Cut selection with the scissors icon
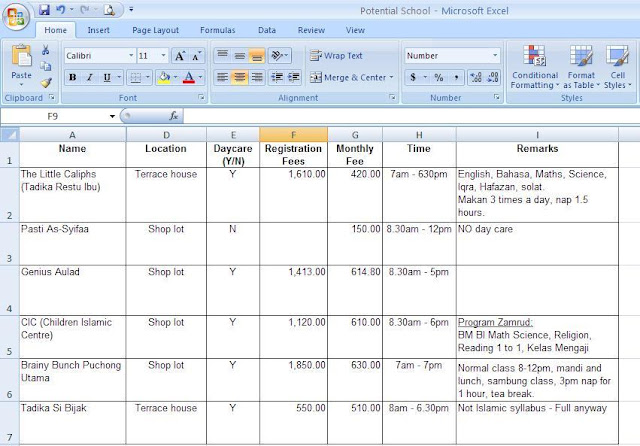The image size is (640, 446). tap(45, 50)
